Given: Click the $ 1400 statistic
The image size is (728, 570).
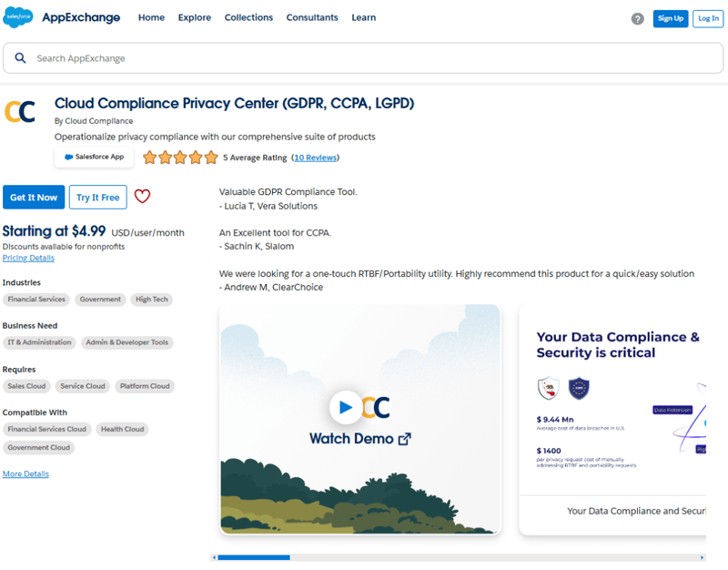Looking at the screenshot, I should [x=549, y=451].
